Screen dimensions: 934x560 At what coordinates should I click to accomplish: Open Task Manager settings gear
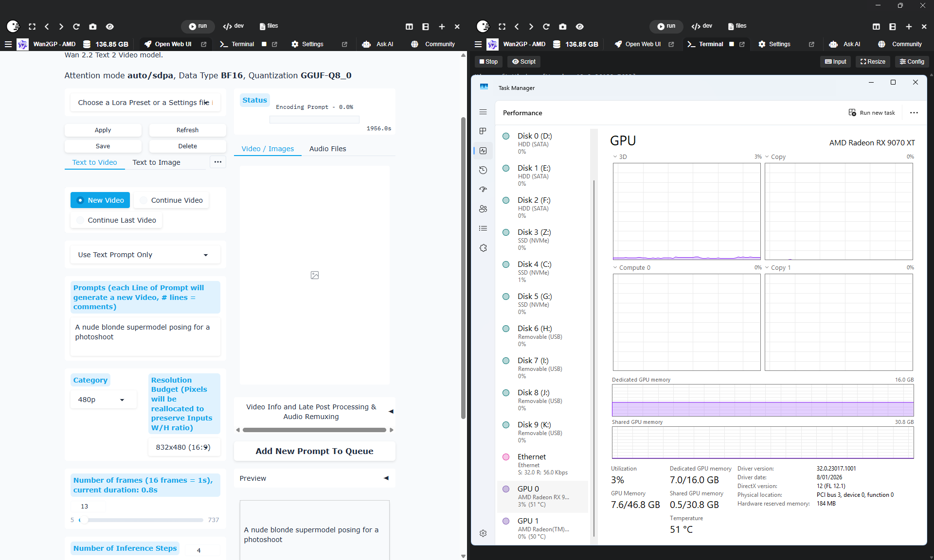(x=483, y=533)
